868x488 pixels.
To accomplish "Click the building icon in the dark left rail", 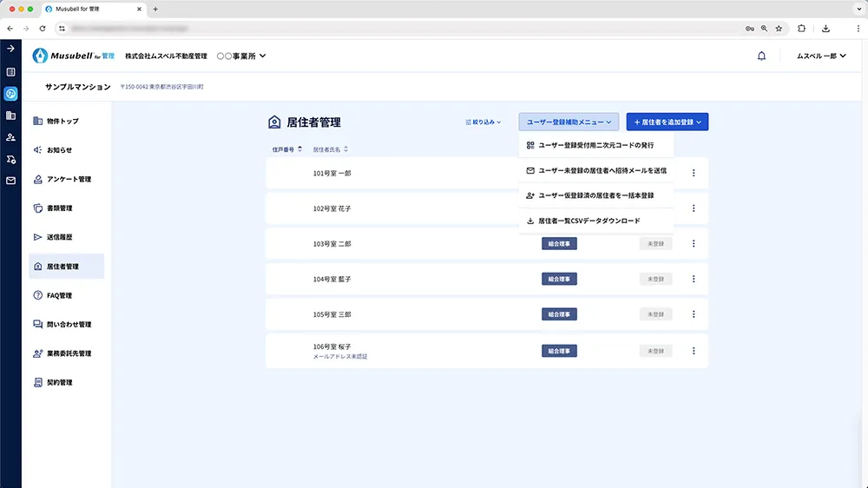I will coord(10,115).
